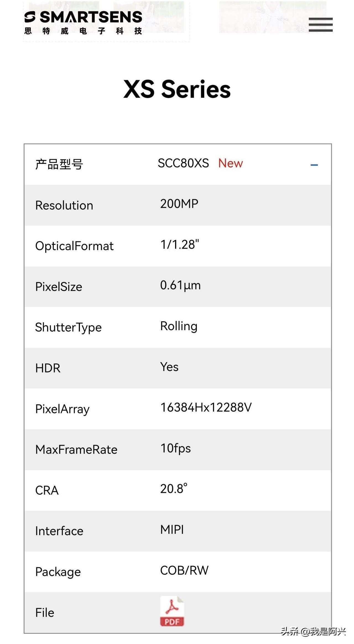This screenshot has height=644, width=354.
Task: Click the 10fps max frame rate value
Action: [176, 448]
